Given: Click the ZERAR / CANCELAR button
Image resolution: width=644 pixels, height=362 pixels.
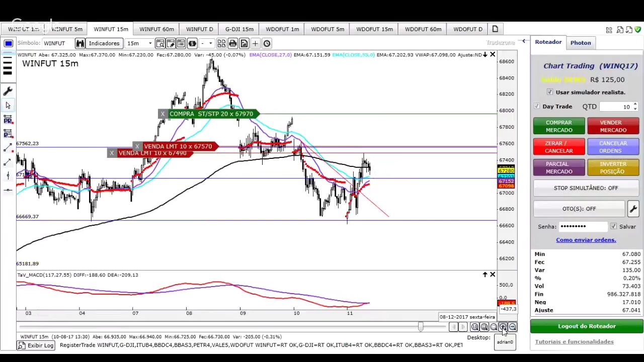Looking at the screenshot, I should [559, 147].
